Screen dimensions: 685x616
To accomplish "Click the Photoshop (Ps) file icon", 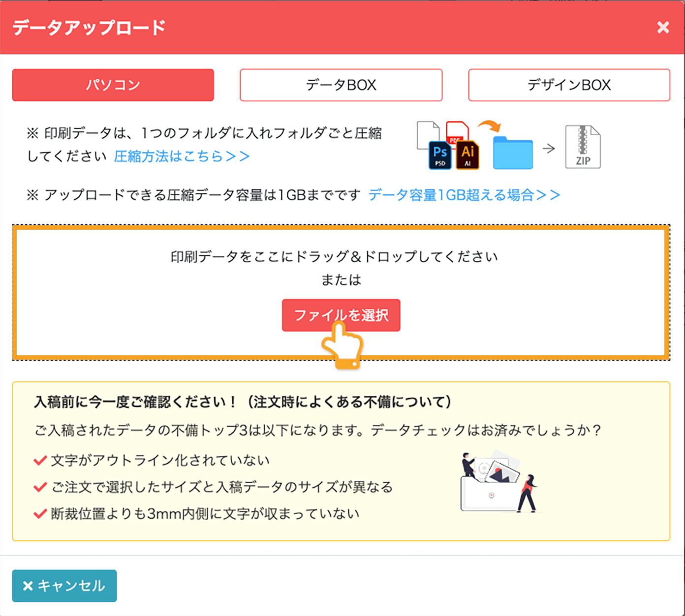I will 439,154.
